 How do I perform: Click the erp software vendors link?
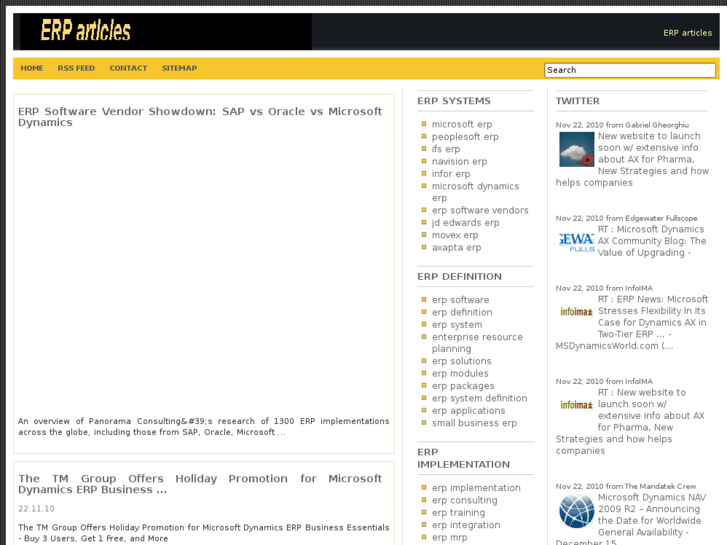pos(480,210)
